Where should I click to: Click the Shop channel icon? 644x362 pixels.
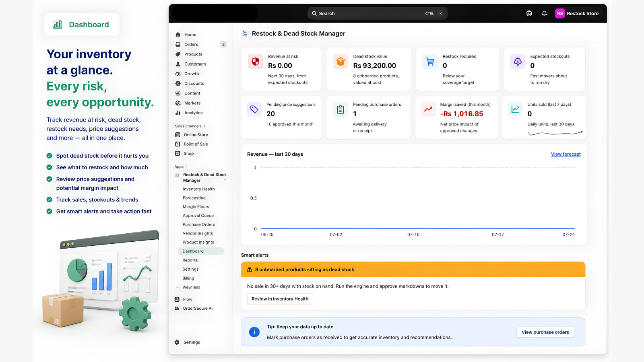coord(178,153)
